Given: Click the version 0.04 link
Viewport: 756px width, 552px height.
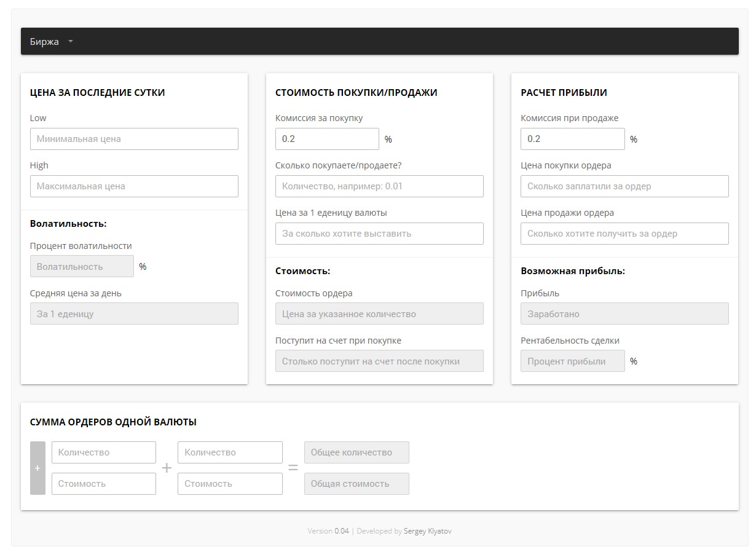Looking at the screenshot, I should [x=342, y=531].
